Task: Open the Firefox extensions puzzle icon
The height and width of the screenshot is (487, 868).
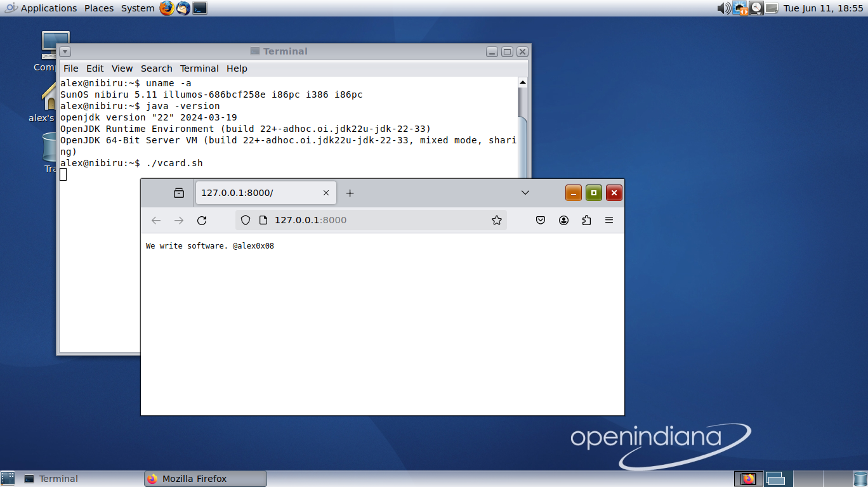Action: point(586,220)
